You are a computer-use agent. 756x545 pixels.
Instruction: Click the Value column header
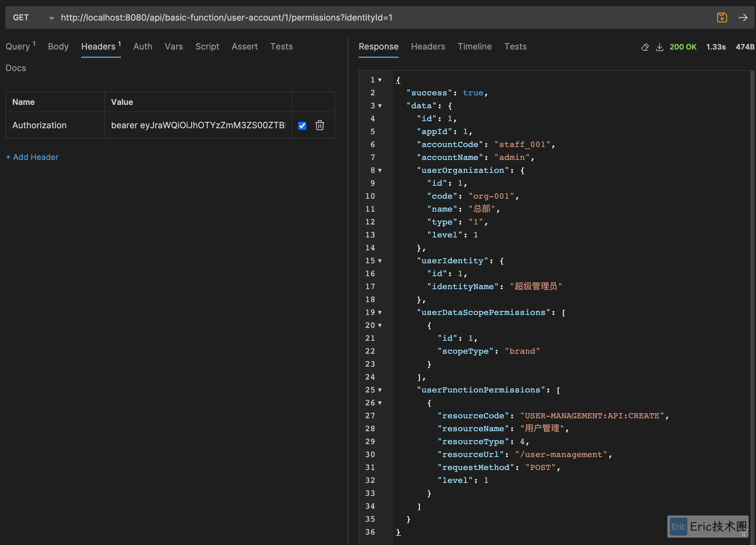tap(122, 102)
